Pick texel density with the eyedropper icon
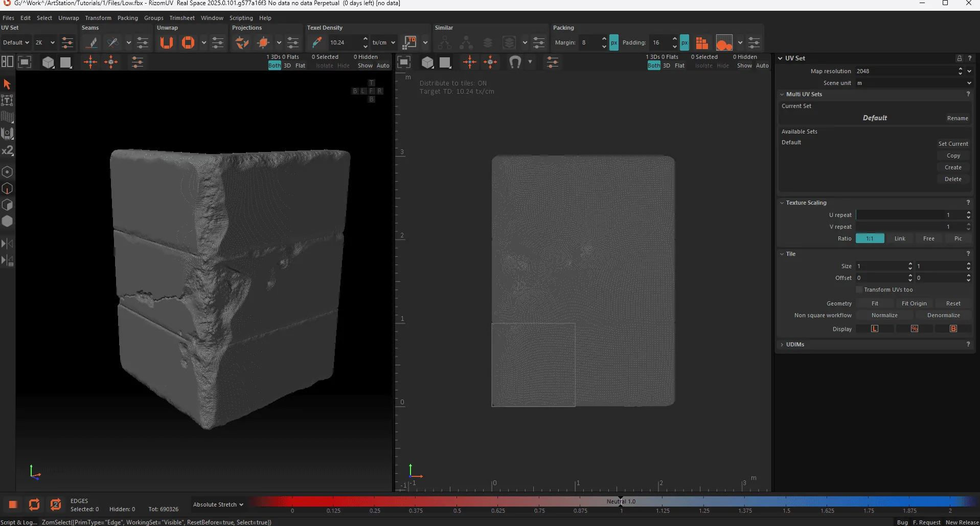980x526 pixels. coord(317,42)
